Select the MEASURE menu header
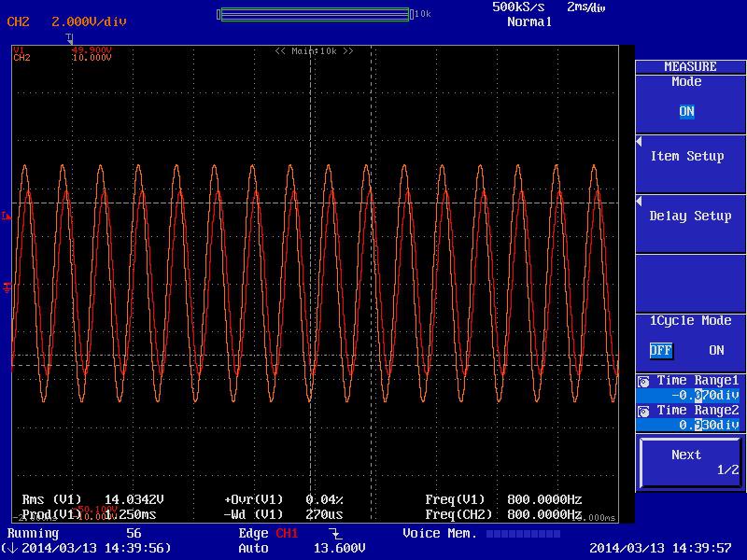This screenshot has width=747, height=560. coord(690,66)
